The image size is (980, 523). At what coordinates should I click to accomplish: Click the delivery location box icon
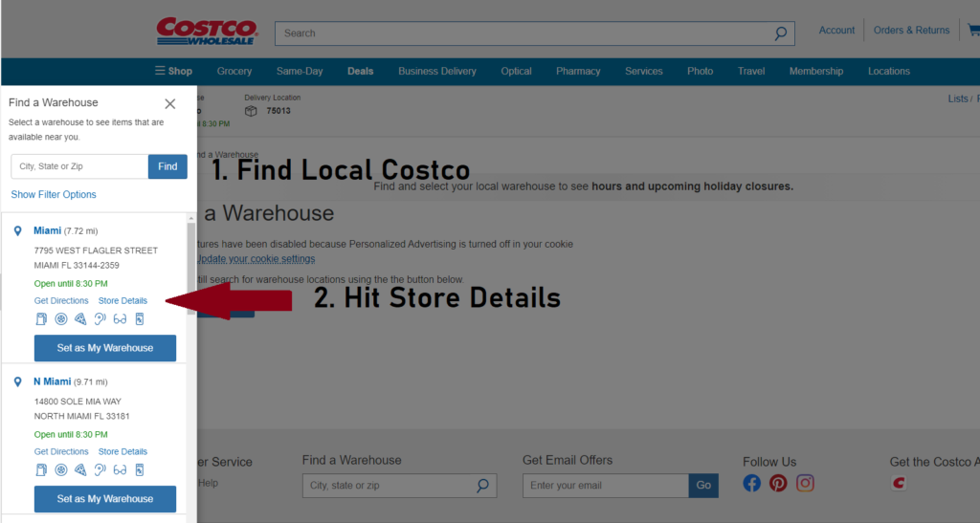tap(251, 111)
